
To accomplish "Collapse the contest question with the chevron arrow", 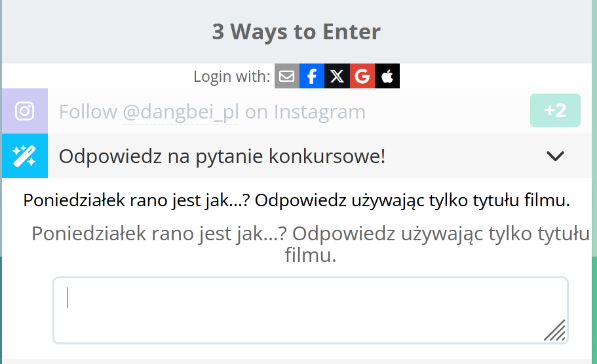I will click(x=555, y=156).
